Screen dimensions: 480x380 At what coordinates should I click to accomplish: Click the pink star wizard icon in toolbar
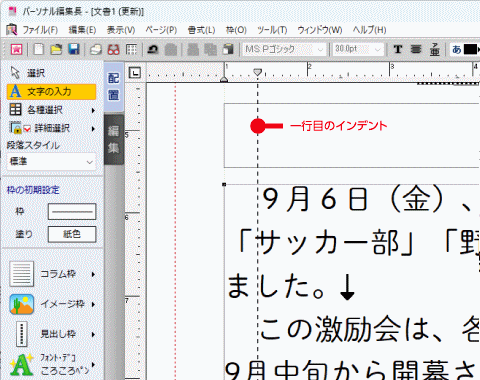tap(16, 49)
